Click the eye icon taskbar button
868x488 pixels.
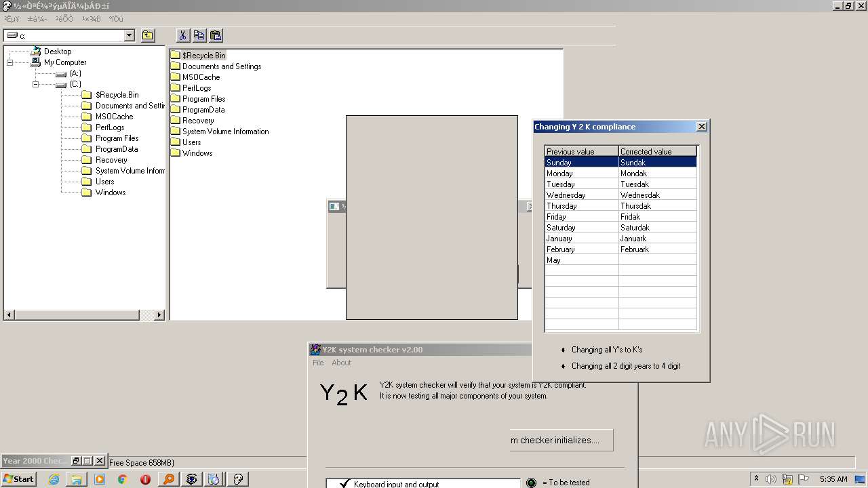coord(192,479)
